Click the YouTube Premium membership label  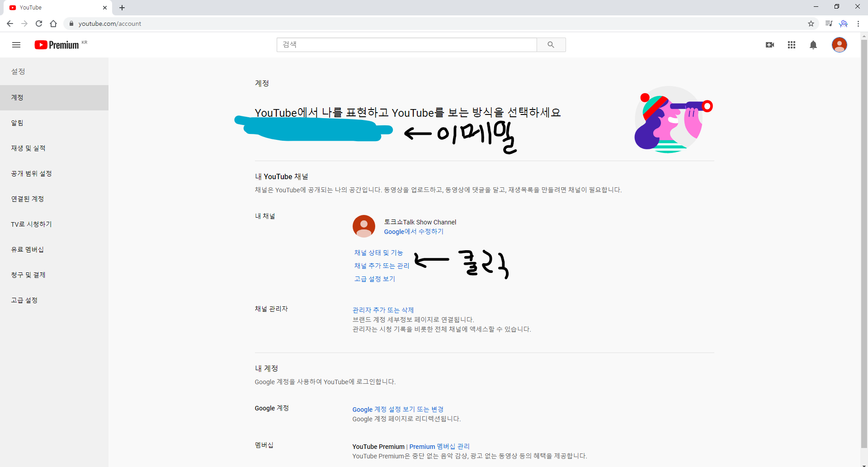click(378, 447)
